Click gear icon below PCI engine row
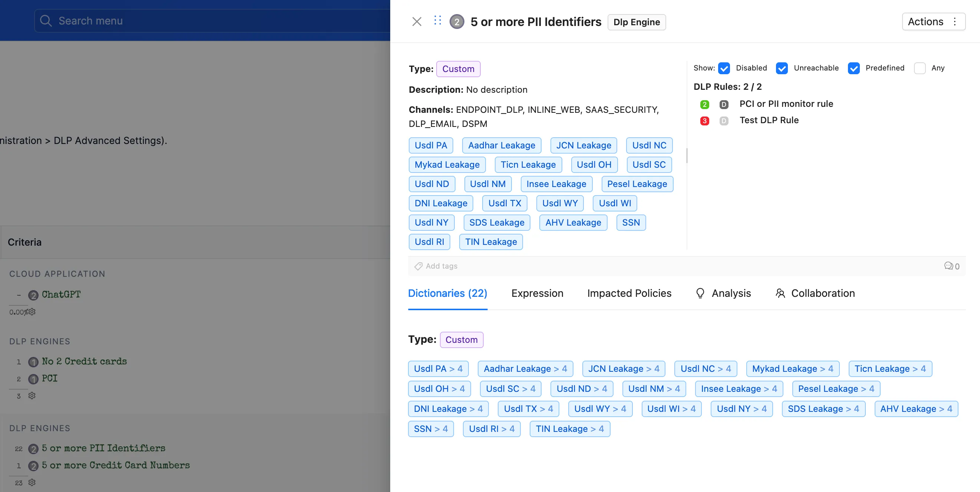The height and width of the screenshot is (492, 980). tap(32, 396)
